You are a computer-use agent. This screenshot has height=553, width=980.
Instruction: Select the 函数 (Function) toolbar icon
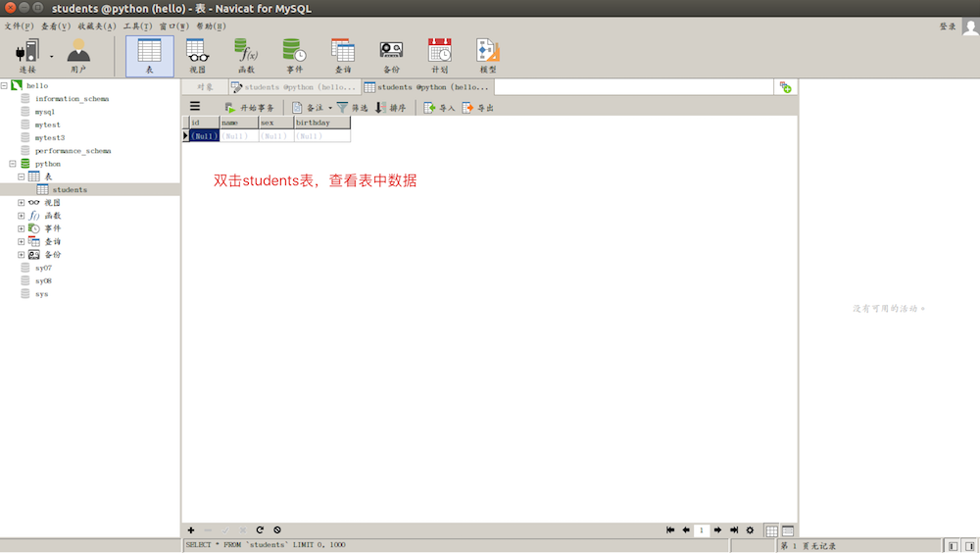coord(246,55)
